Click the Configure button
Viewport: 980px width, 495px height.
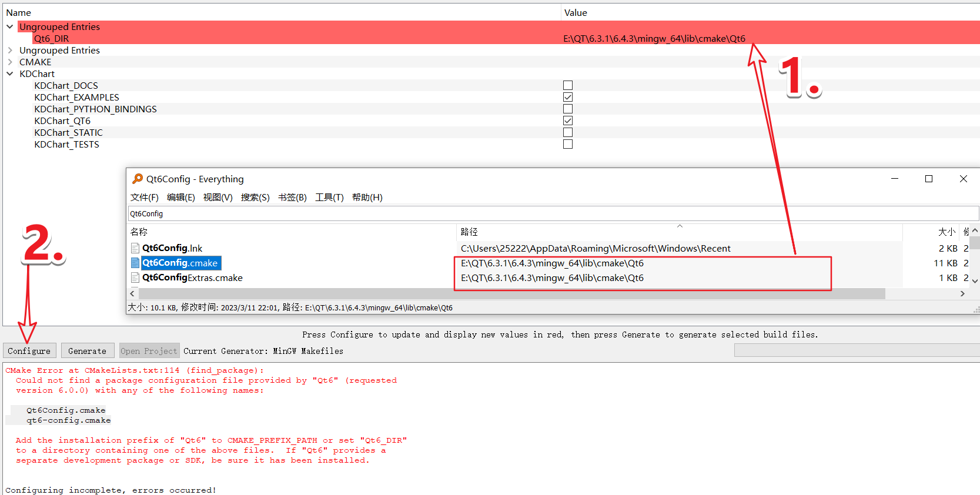pos(29,351)
